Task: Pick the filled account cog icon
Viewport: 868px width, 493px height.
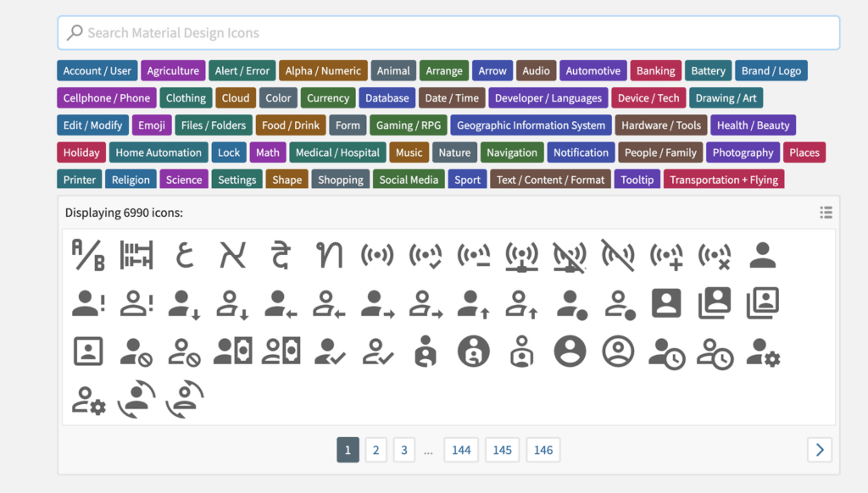Action: tap(762, 351)
